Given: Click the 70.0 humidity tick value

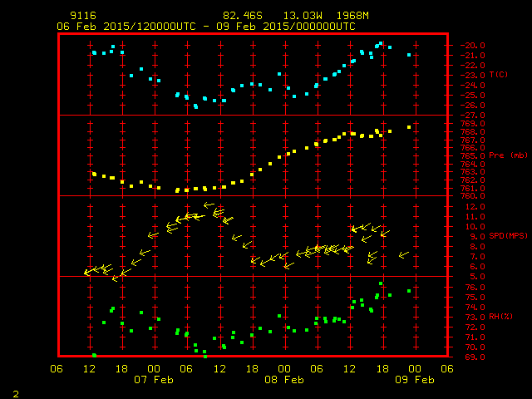Looking at the screenshot, I should coord(475,347).
